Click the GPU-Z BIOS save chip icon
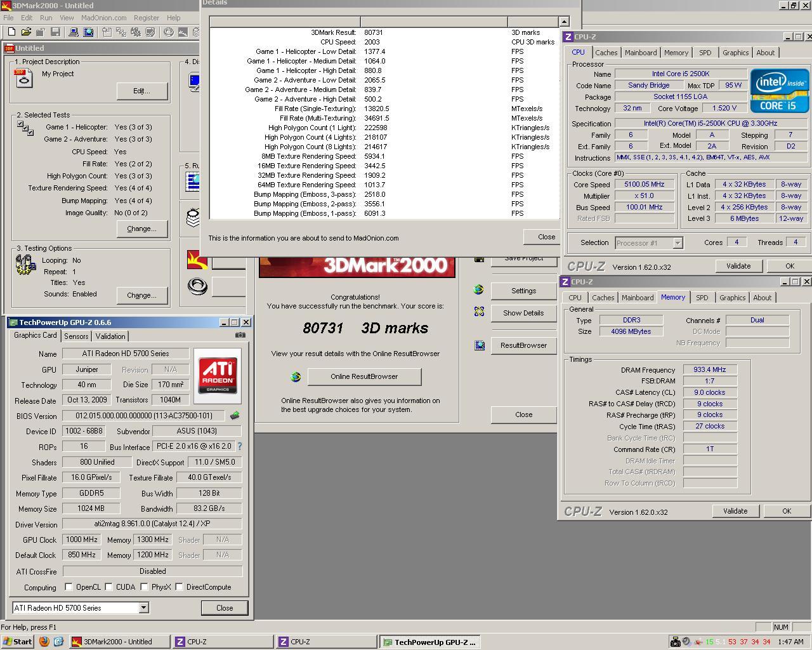812x650 pixels. pyautogui.click(x=235, y=416)
